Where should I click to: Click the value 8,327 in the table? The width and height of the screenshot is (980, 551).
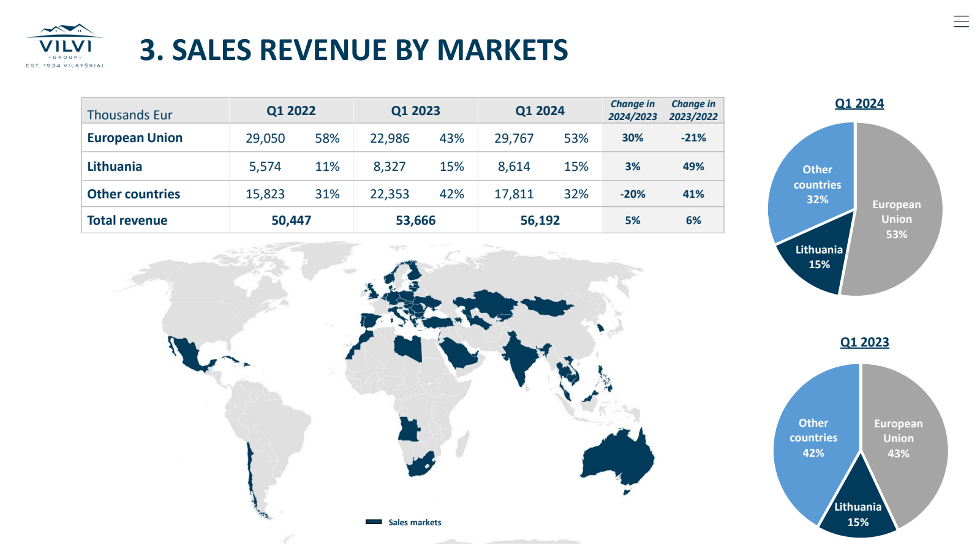click(390, 167)
